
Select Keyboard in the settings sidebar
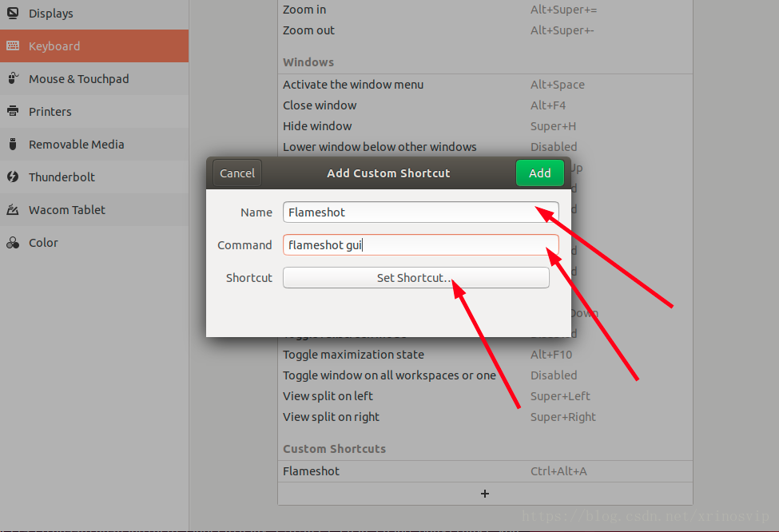[94, 46]
